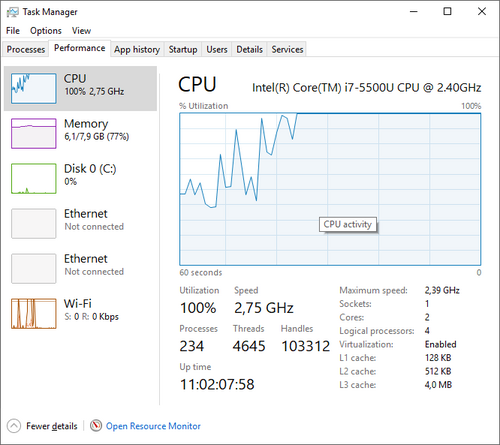Open the Options menu
500x445 pixels.
46,31
